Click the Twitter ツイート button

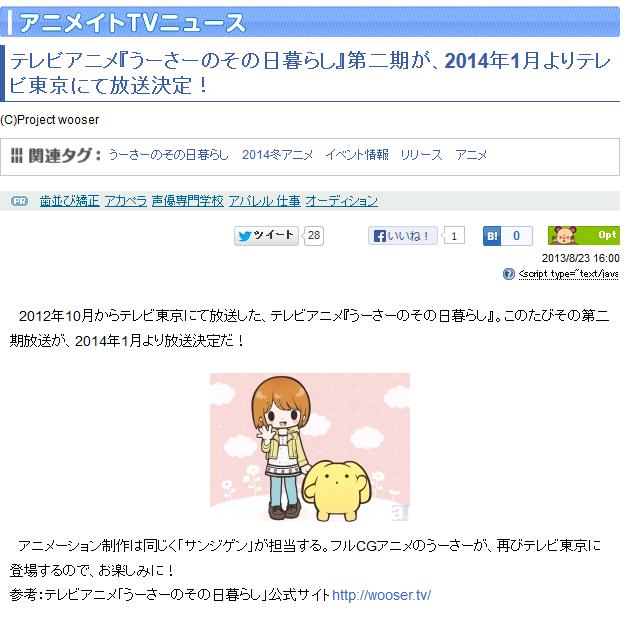click(266, 236)
